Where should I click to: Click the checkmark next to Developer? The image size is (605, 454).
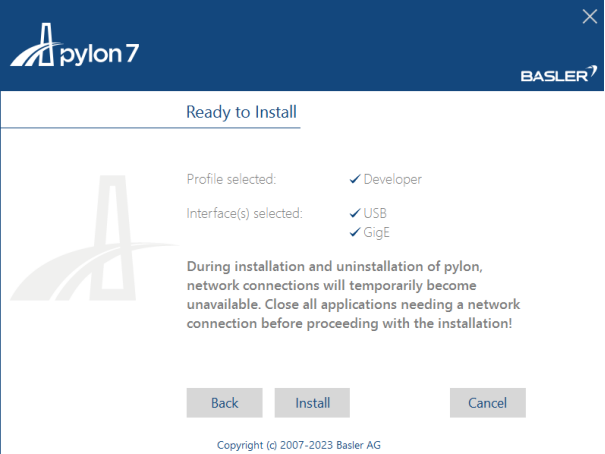click(355, 180)
